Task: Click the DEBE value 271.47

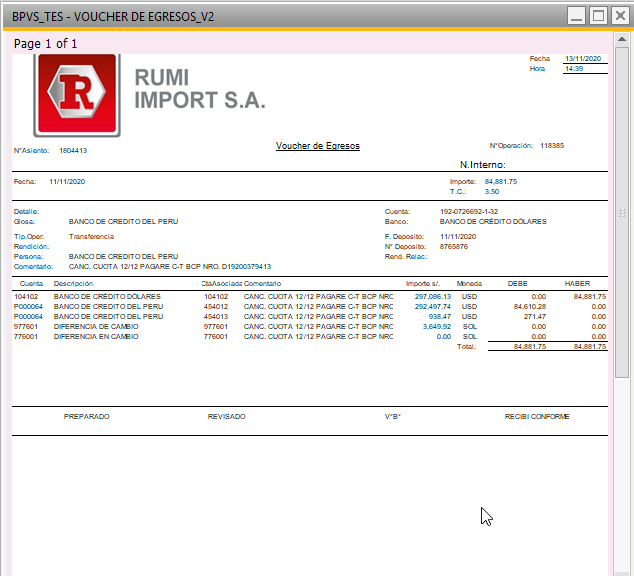Action: coord(535,316)
